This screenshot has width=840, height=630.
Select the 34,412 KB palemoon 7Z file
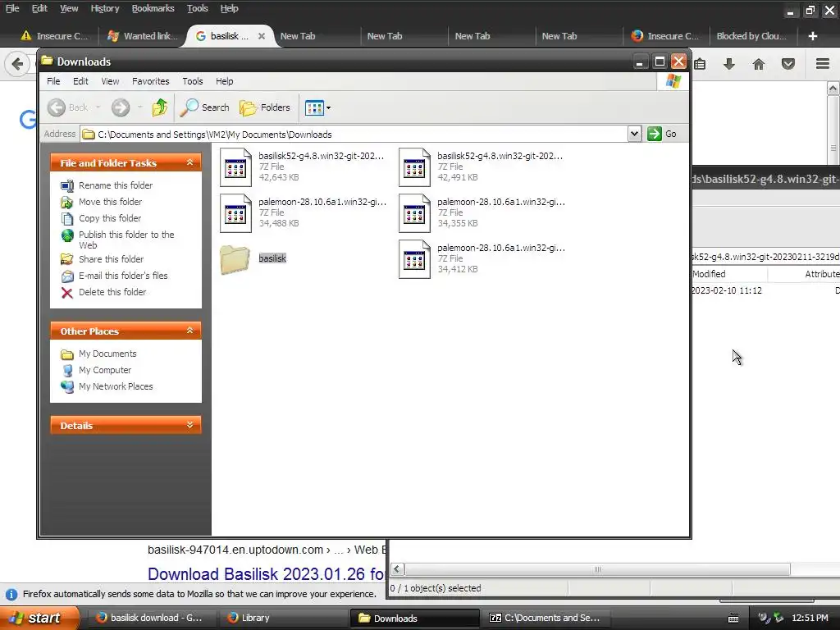[x=481, y=258]
